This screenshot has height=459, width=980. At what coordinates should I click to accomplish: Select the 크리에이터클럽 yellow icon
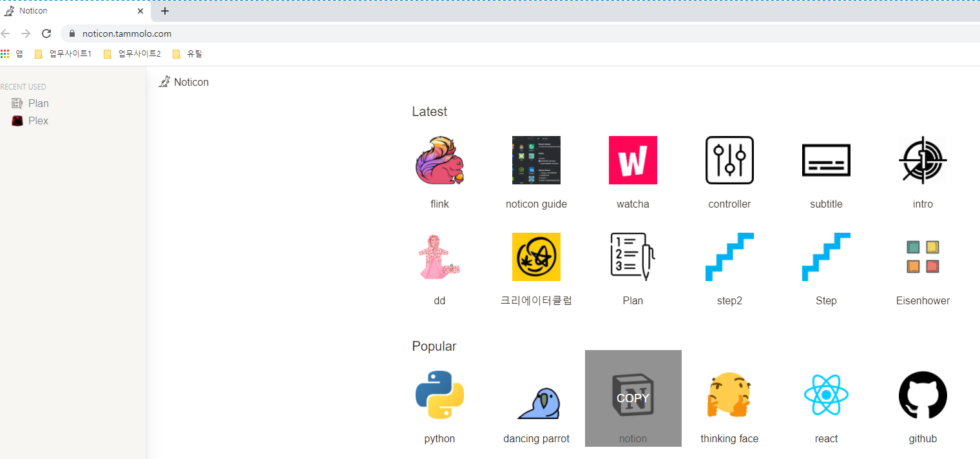(536, 257)
